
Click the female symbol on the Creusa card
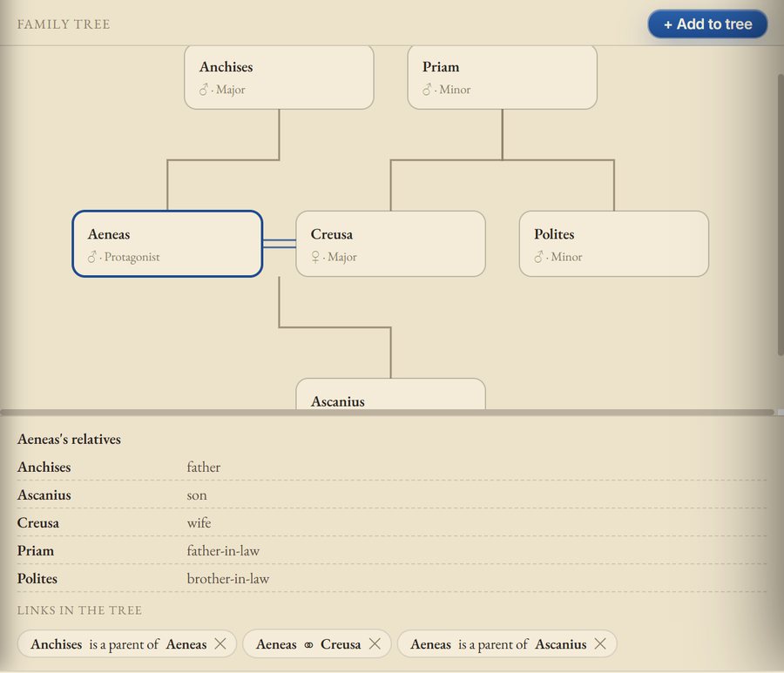pos(315,257)
